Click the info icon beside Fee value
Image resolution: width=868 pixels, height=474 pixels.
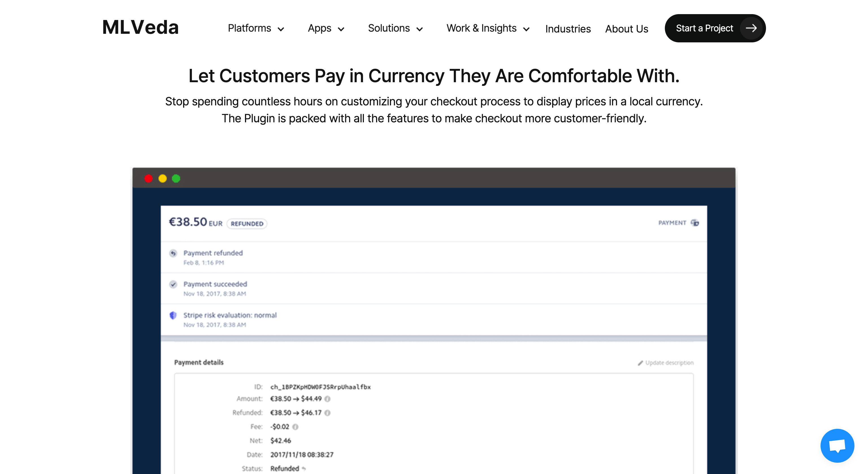[x=296, y=427]
